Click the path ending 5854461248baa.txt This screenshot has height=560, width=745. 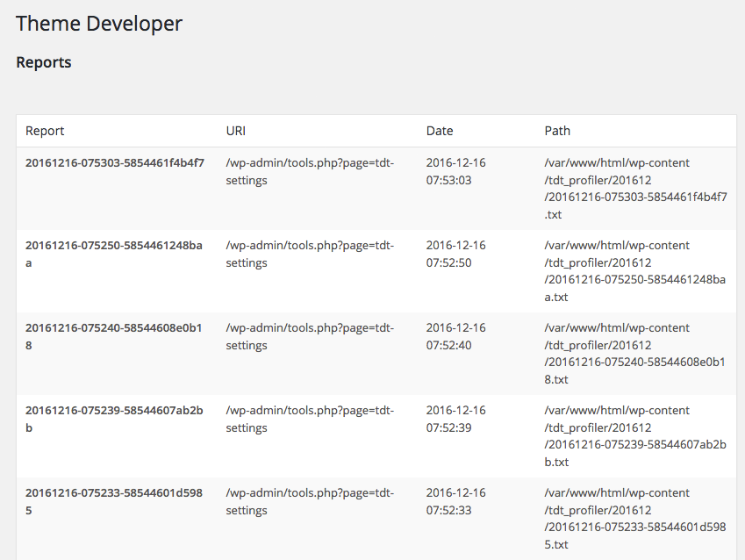coord(635,271)
